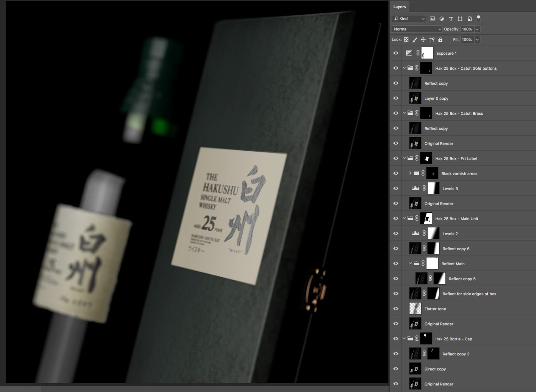
Task: Toggle visibility of Layer 0 copy
Action: [396, 98]
